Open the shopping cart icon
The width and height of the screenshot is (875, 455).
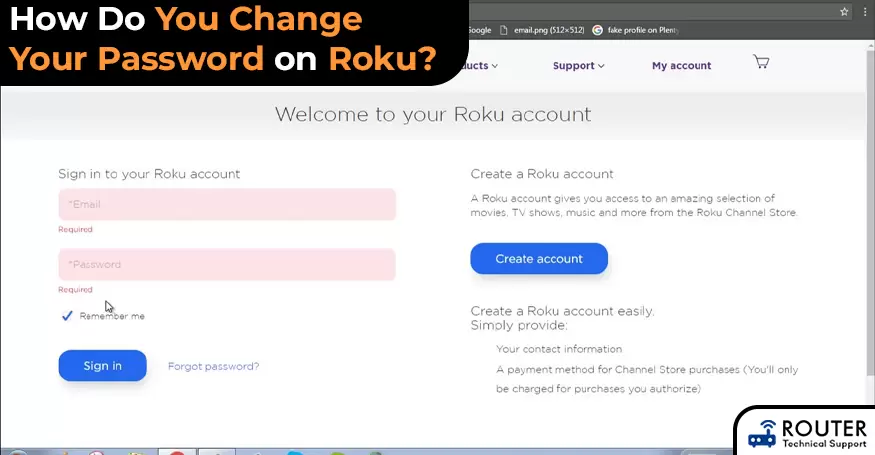761,62
